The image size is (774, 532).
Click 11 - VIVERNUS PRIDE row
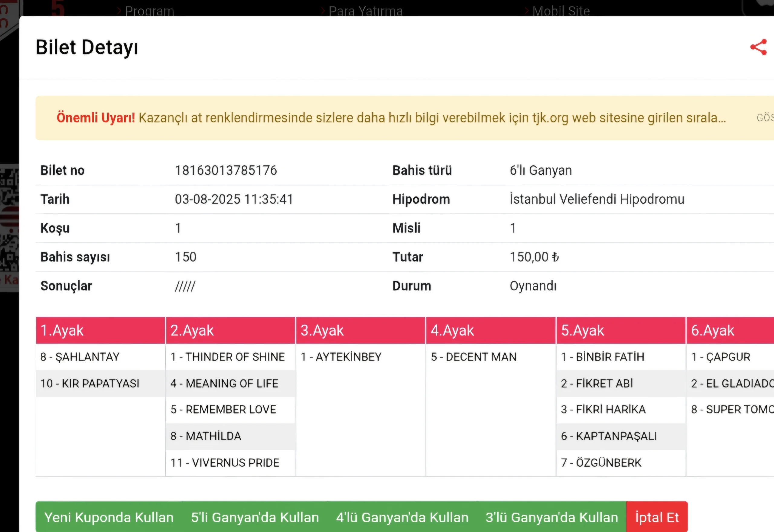click(x=225, y=463)
